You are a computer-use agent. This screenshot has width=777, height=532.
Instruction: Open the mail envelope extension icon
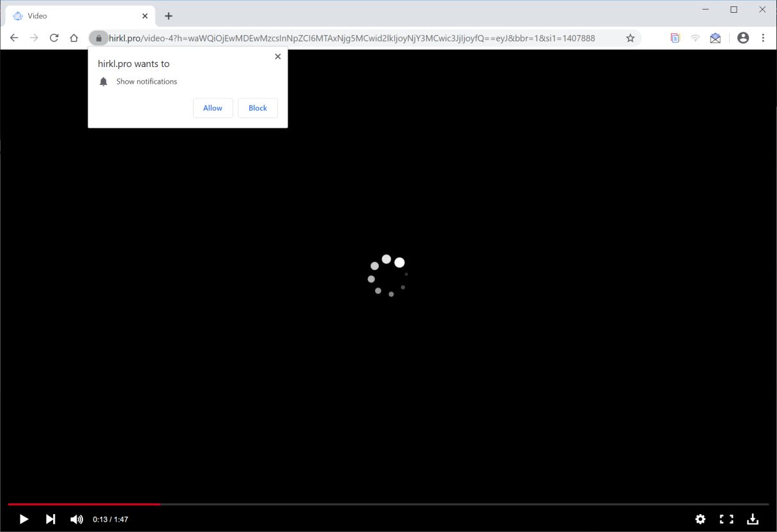point(716,38)
